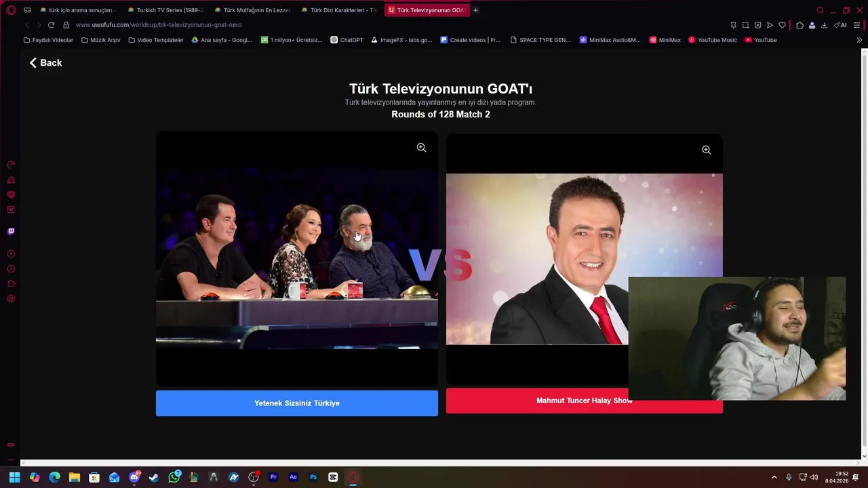868x488 pixels.
Task: Open the Create videos bookmark
Action: pos(471,40)
